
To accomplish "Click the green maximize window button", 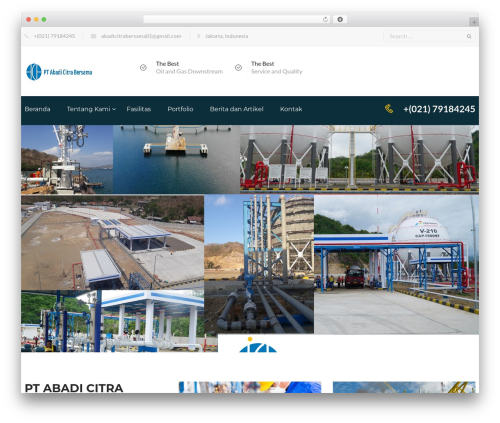I will click(x=44, y=19).
